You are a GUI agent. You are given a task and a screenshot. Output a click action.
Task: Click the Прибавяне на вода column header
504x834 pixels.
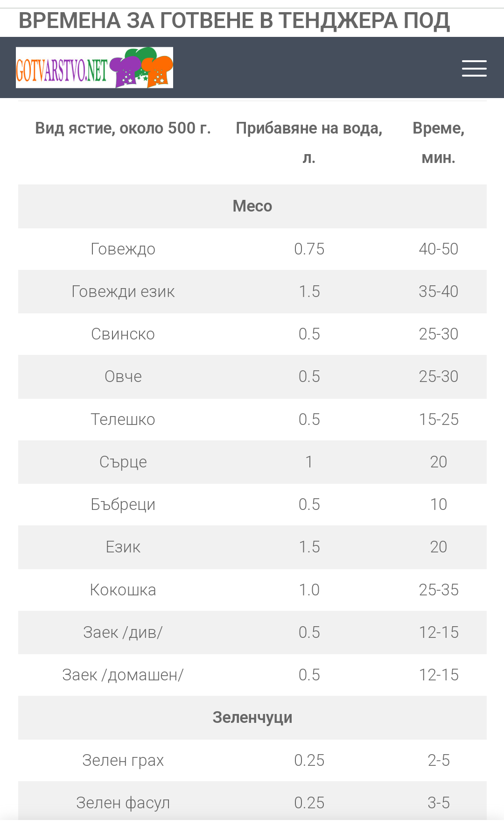(309, 142)
